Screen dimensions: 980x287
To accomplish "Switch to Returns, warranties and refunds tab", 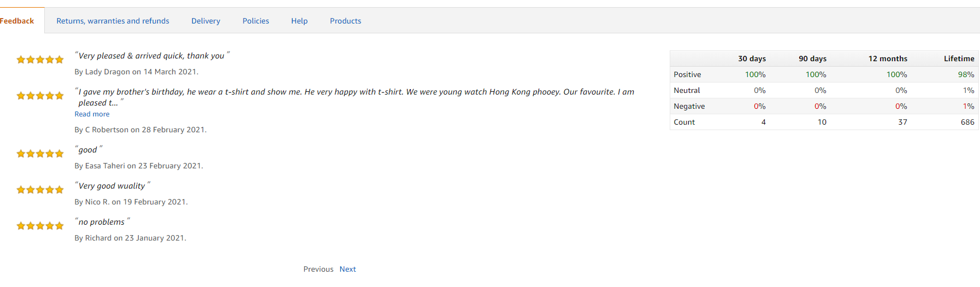I will 113,21.
